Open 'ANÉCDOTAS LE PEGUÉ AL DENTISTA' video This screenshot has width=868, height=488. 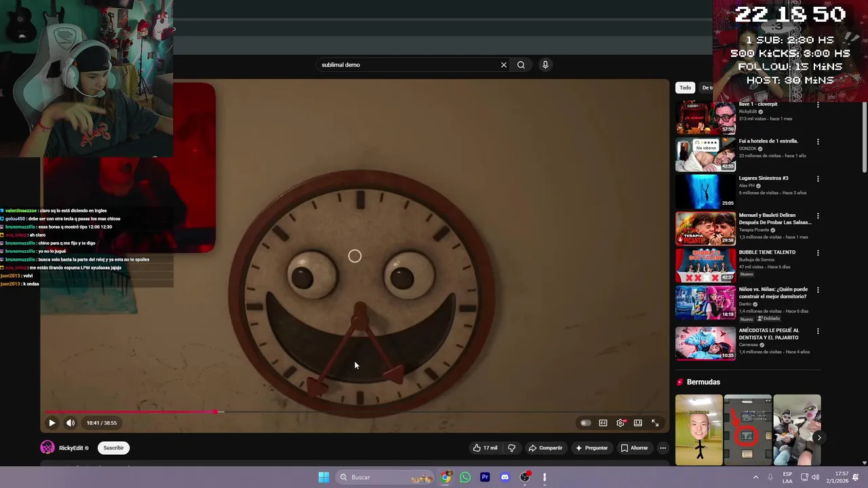(x=705, y=344)
